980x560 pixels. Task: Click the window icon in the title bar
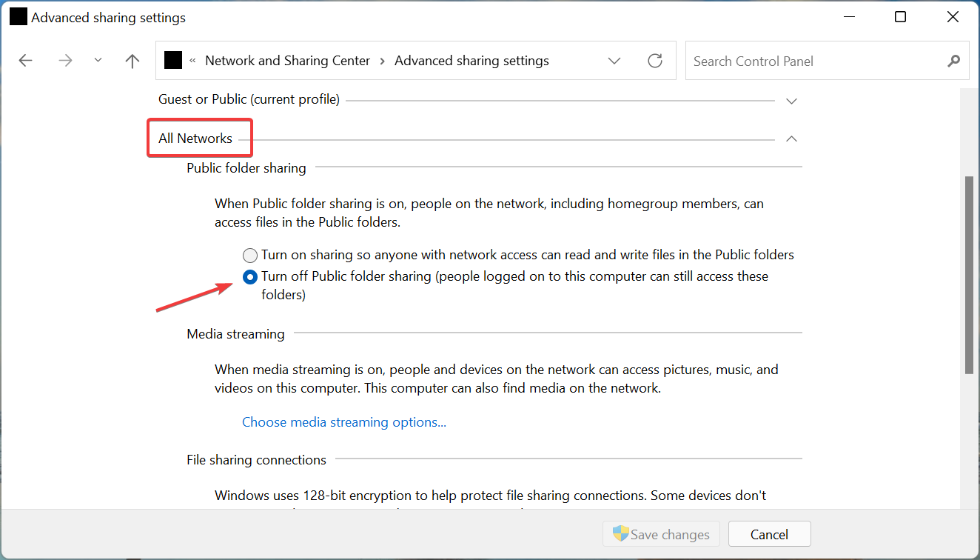(x=18, y=16)
